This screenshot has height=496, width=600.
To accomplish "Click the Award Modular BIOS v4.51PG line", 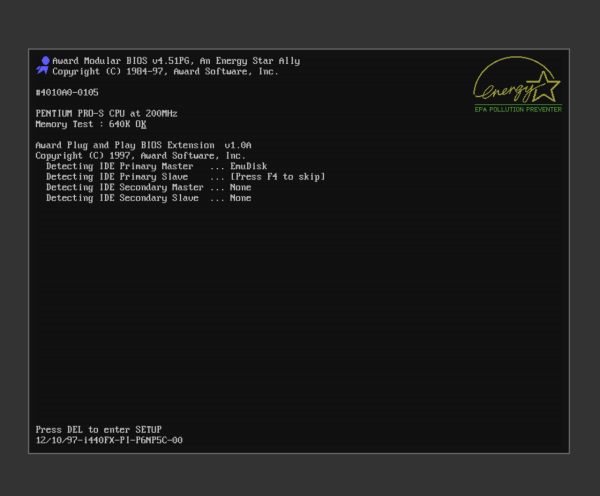I will tap(175, 61).
